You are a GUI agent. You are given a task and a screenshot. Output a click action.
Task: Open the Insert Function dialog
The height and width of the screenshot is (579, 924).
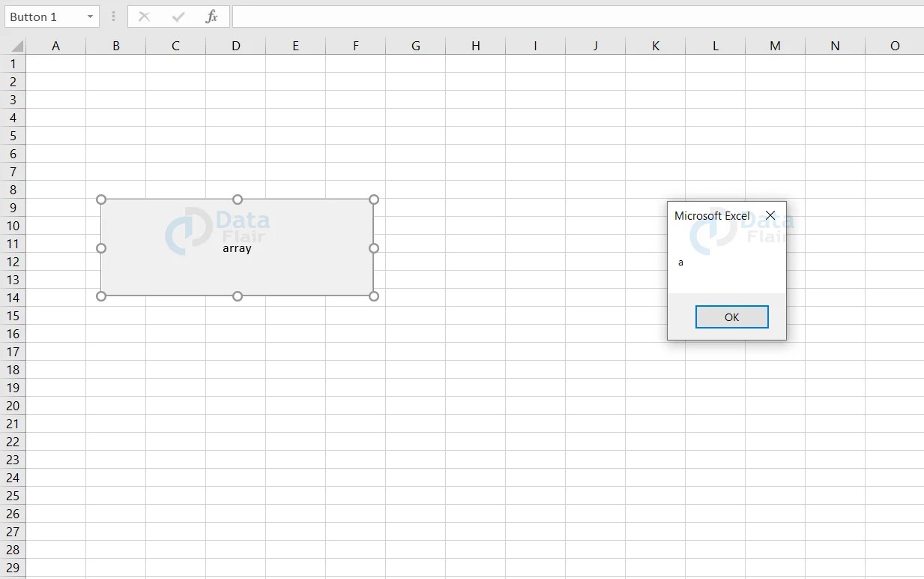pyautogui.click(x=212, y=16)
